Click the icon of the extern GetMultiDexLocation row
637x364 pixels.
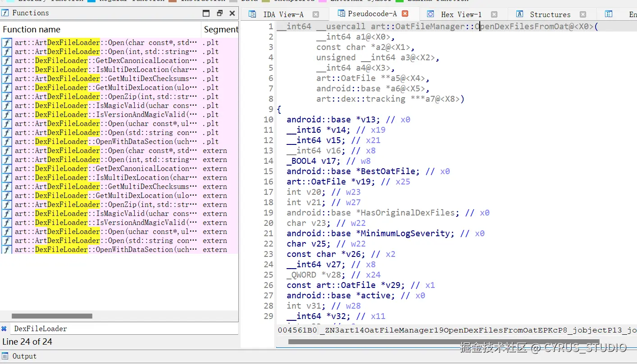coord(7,196)
